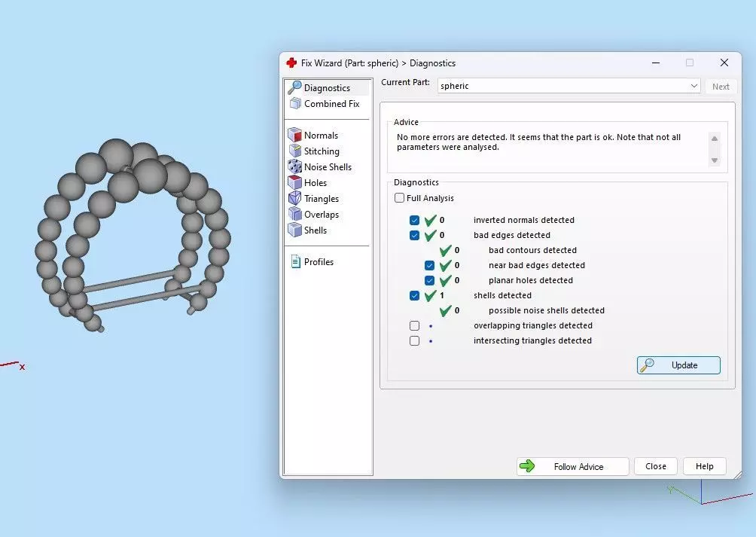Enable overlapping triangles detected checkbox
756x537 pixels.
click(x=414, y=325)
